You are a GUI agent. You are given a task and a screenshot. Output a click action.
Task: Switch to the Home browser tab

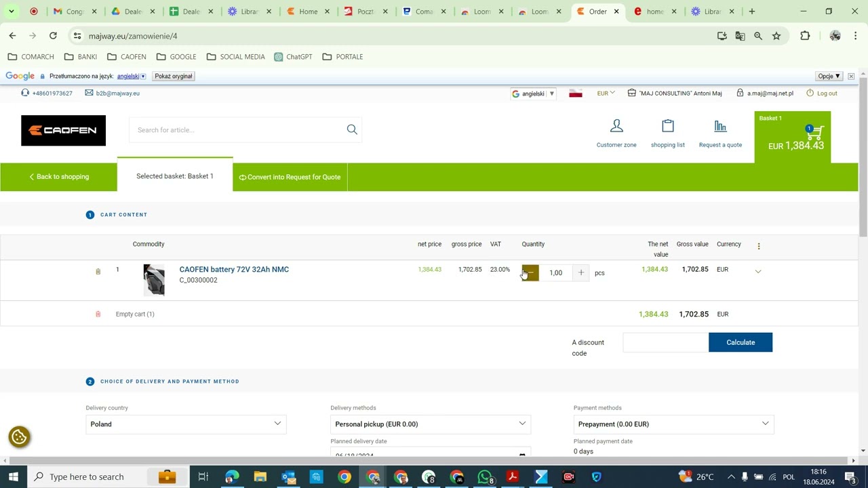point(307,12)
